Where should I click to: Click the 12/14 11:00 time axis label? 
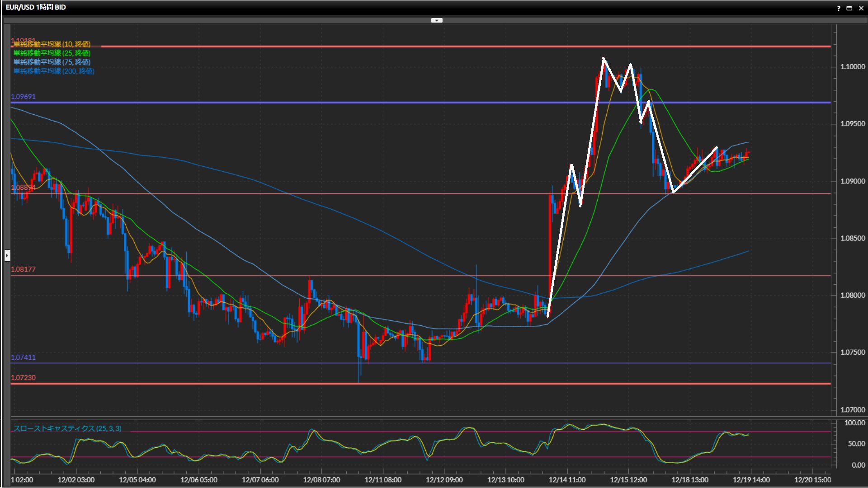567,480
